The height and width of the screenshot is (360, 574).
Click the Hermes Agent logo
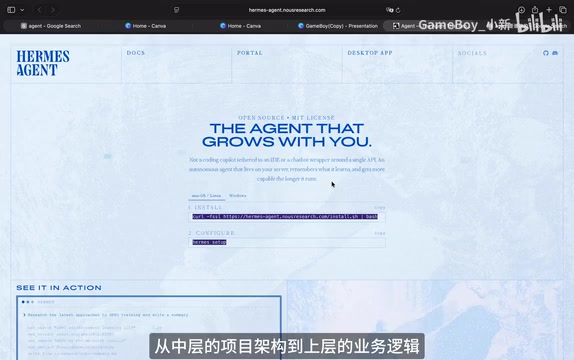tap(43, 63)
